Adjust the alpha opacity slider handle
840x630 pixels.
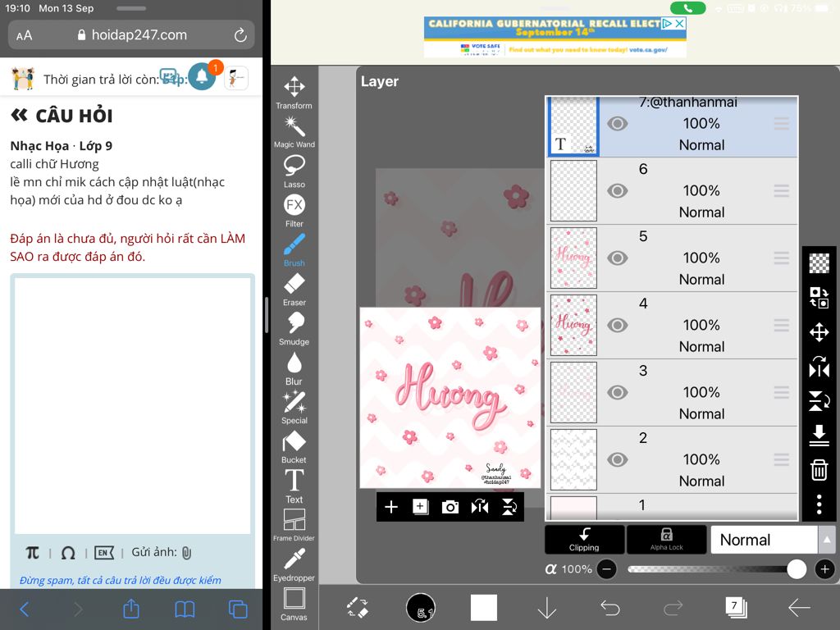pyautogui.click(x=797, y=569)
